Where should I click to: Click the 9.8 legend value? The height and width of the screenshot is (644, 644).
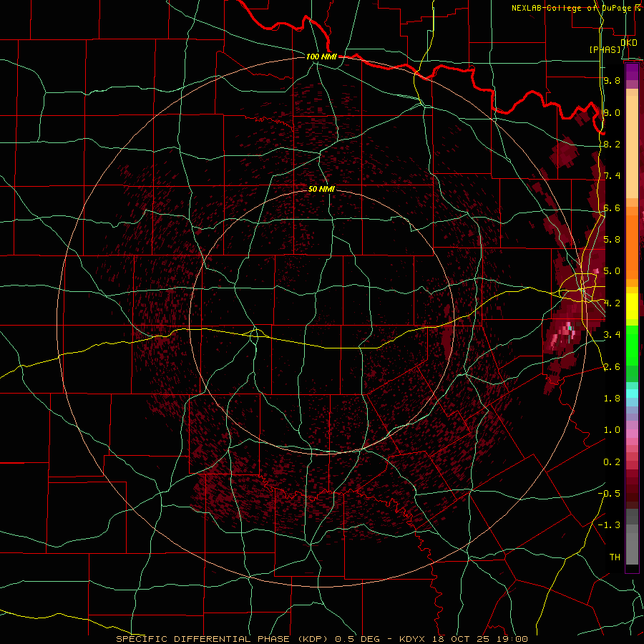[x=612, y=80]
